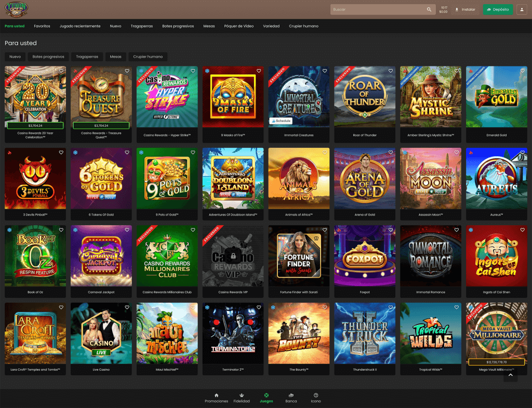The height and width of the screenshot is (408, 532).
Task: Switch to the Favoritos tab
Action: tap(42, 26)
